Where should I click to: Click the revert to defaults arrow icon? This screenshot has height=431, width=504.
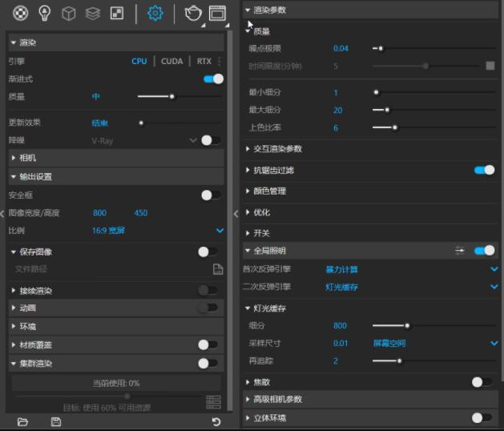coord(216,421)
